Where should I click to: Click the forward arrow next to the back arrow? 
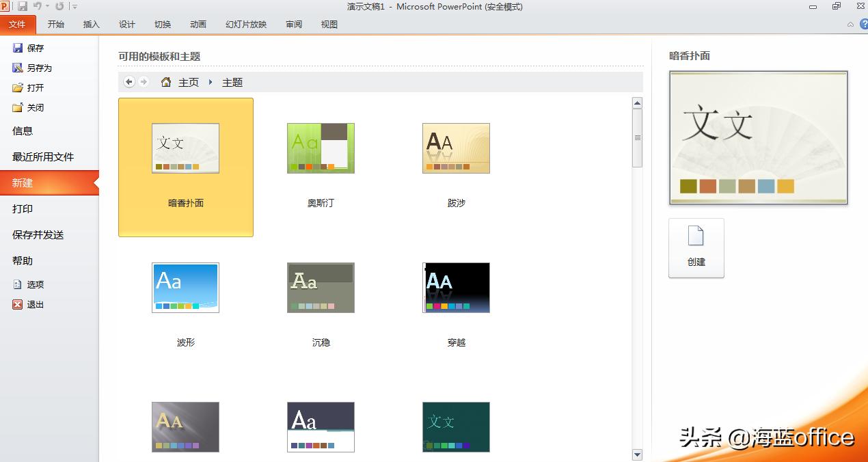pos(144,81)
